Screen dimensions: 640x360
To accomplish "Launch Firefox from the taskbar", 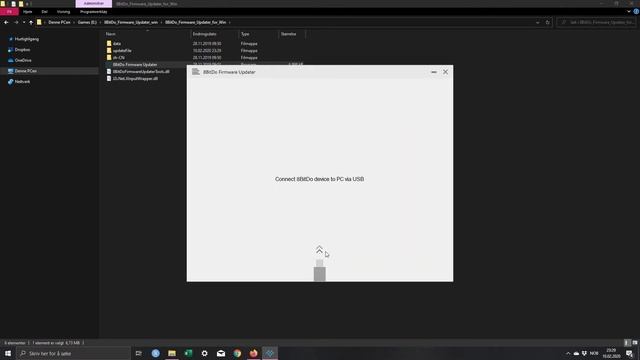I will tap(253, 353).
